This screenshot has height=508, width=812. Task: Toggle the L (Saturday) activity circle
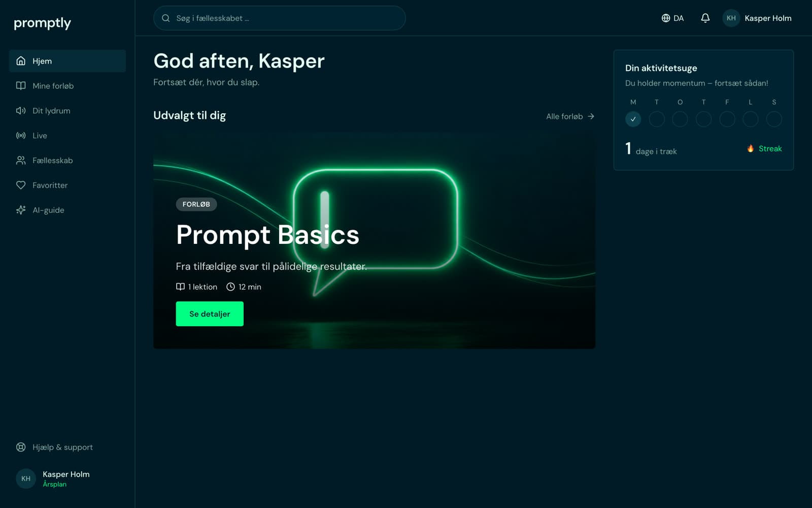751,119
